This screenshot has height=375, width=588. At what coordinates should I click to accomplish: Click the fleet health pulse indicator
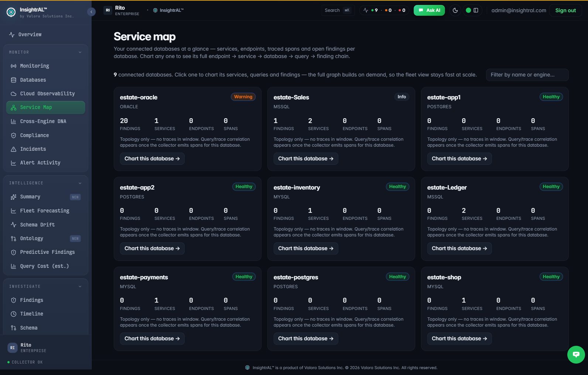click(x=384, y=10)
